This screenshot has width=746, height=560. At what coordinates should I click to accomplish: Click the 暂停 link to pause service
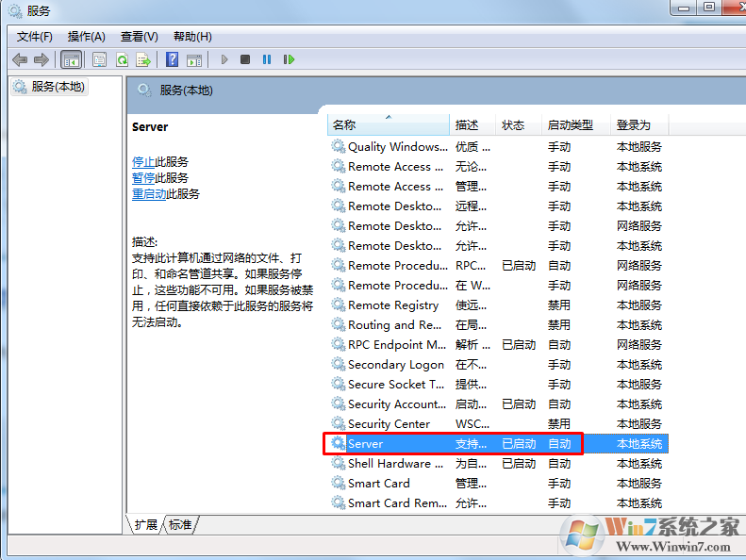(x=143, y=178)
